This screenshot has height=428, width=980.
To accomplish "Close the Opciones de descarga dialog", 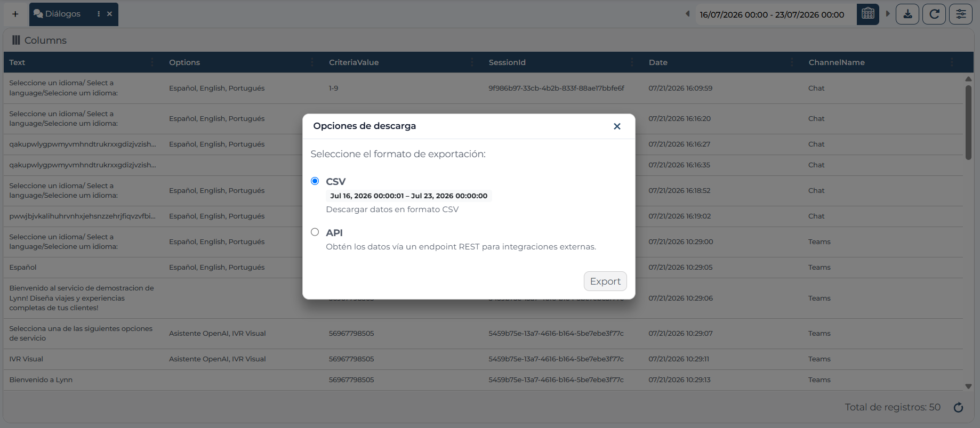I will [617, 126].
